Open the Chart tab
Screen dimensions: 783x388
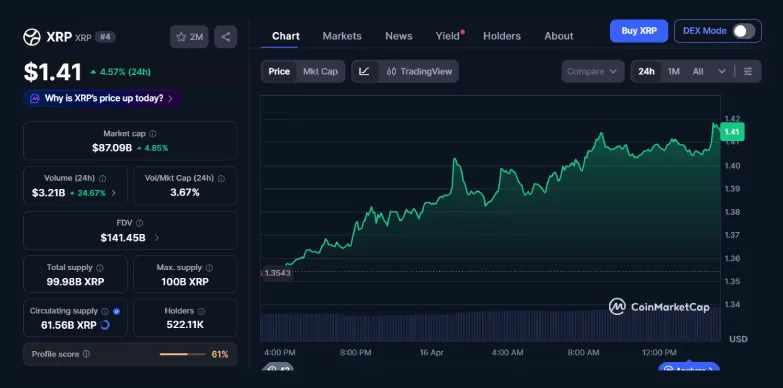tap(286, 36)
